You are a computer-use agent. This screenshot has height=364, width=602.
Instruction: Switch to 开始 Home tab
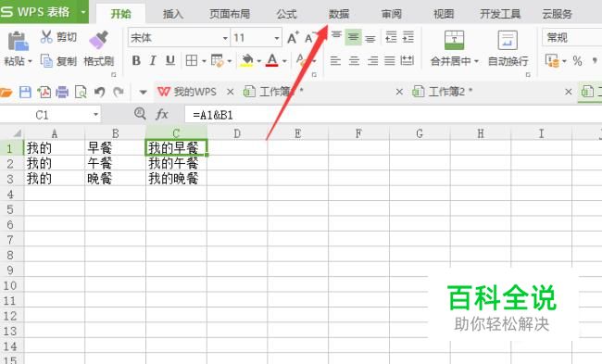(x=120, y=14)
